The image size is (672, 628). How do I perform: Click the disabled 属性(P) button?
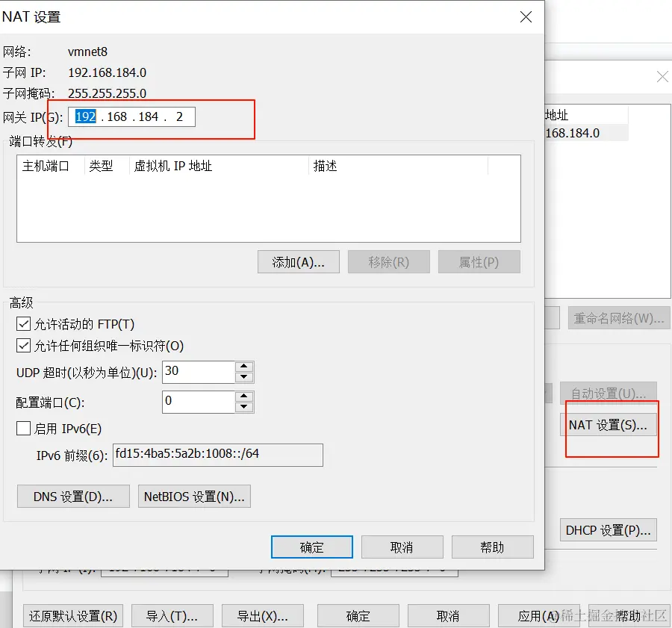(479, 262)
